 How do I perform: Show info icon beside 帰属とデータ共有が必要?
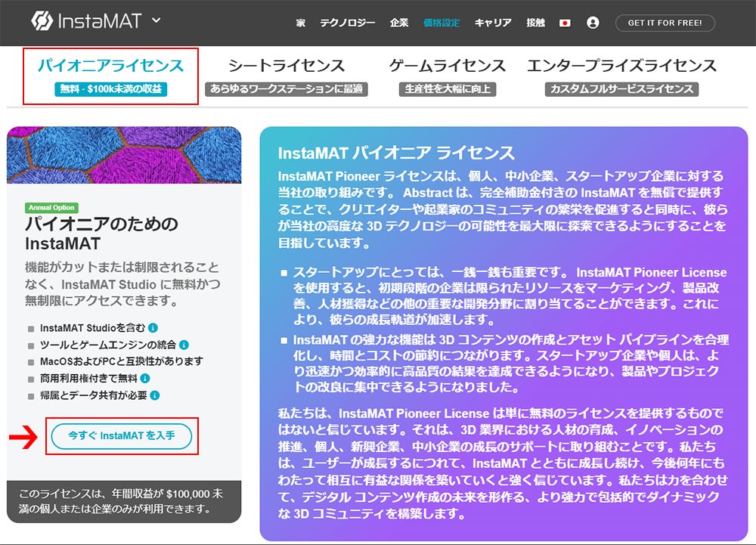tap(154, 395)
